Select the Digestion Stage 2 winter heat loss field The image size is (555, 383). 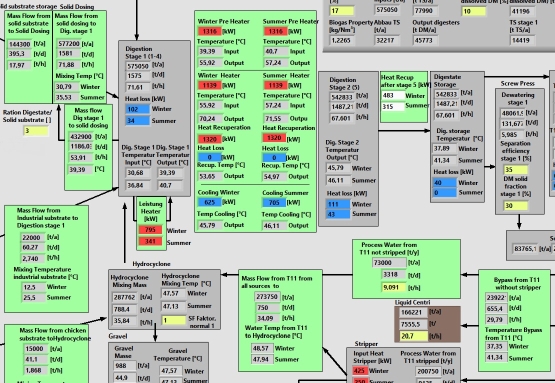click(338, 204)
